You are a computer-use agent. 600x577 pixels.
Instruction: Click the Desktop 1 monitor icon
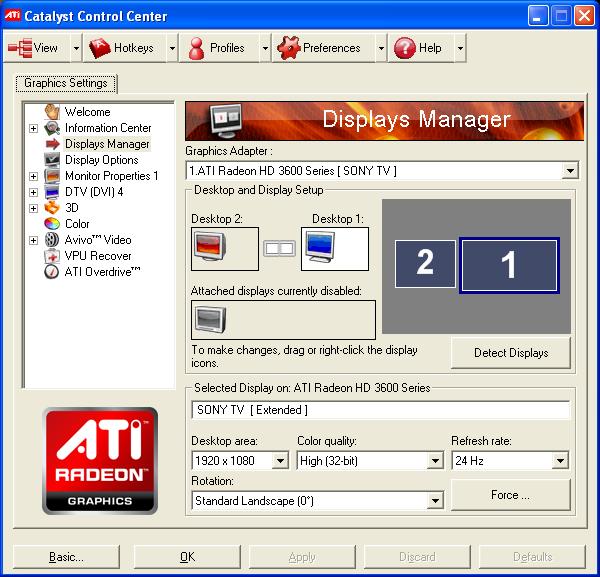(x=334, y=248)
